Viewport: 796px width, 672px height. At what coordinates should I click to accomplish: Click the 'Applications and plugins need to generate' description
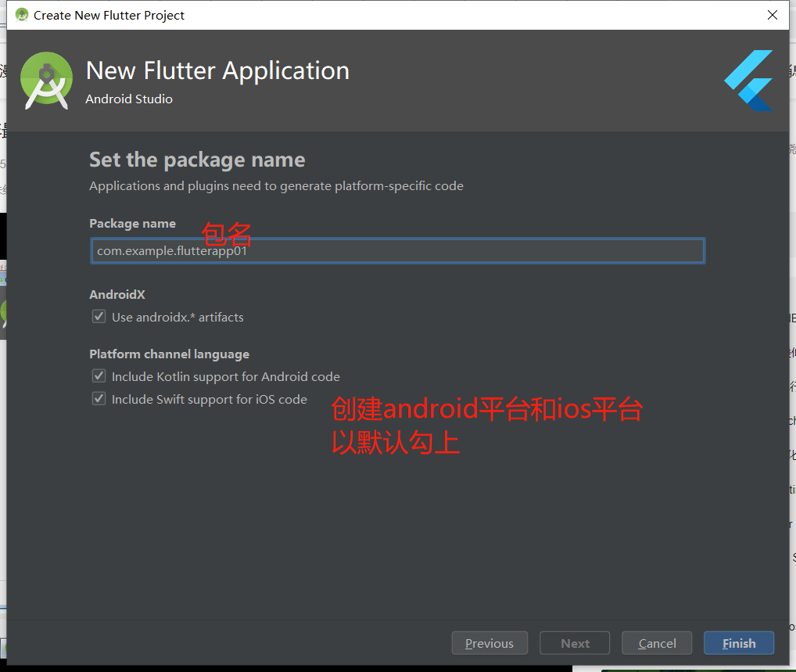(276, 186)
